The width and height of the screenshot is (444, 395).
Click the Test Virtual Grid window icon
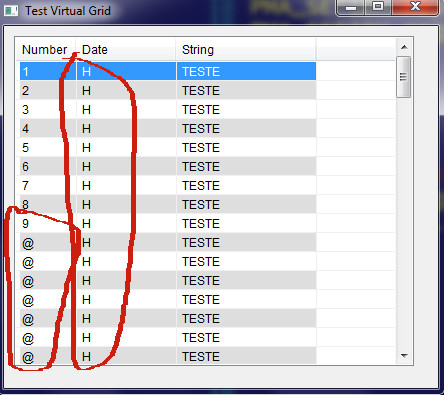click(x=11, y=11)
